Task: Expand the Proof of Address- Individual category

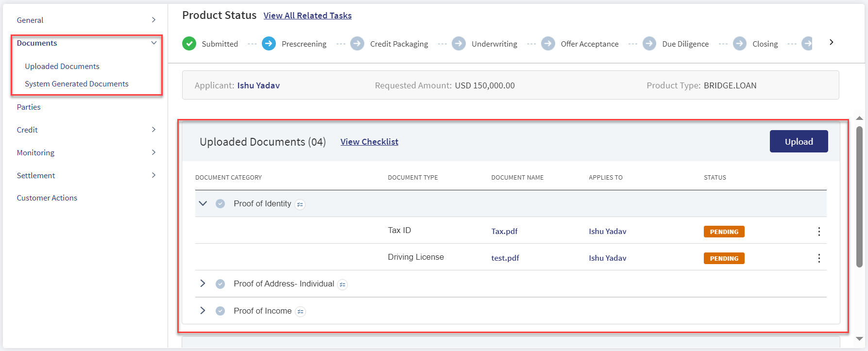Action: (x=203, y=284)
